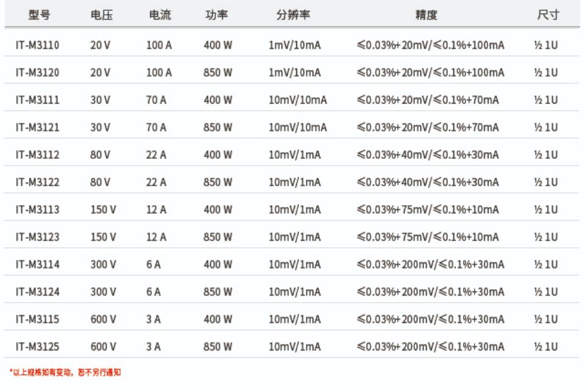Click the 600 V voltage of IT-M3125
The image size is (588, 392).
[x=103, y=347]
